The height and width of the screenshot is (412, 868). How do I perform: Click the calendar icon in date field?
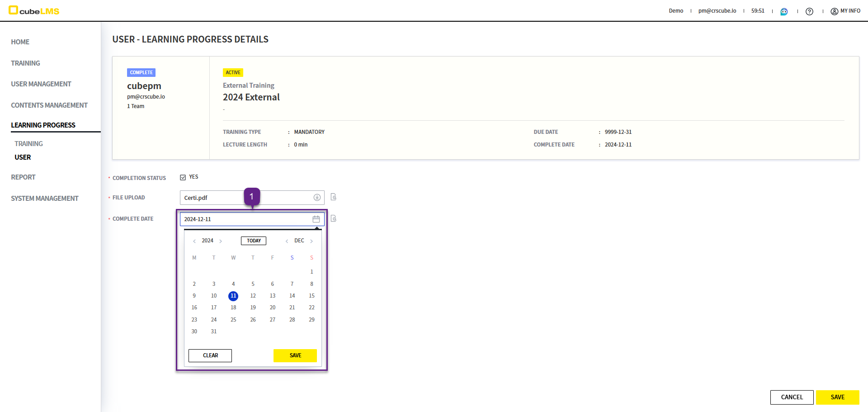pyautogui.click(x=316, y=219)
